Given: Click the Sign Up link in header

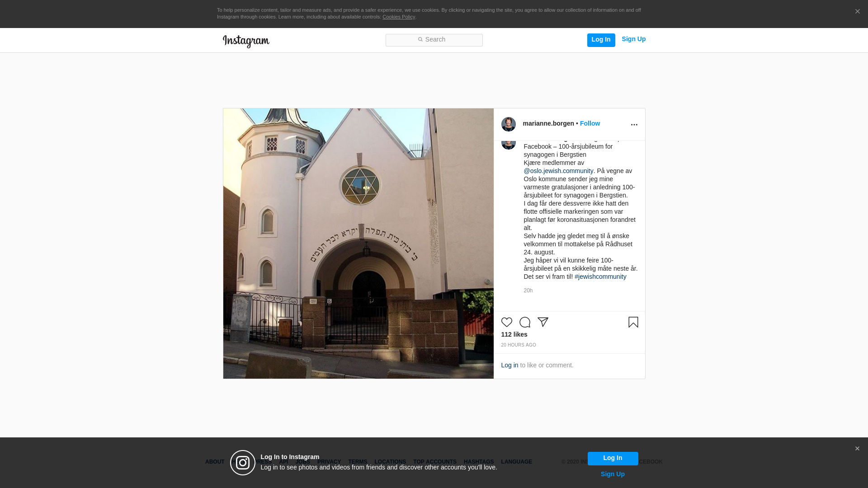Looking at the screenshot, I should pyautogui.click(x=633, y=39).
